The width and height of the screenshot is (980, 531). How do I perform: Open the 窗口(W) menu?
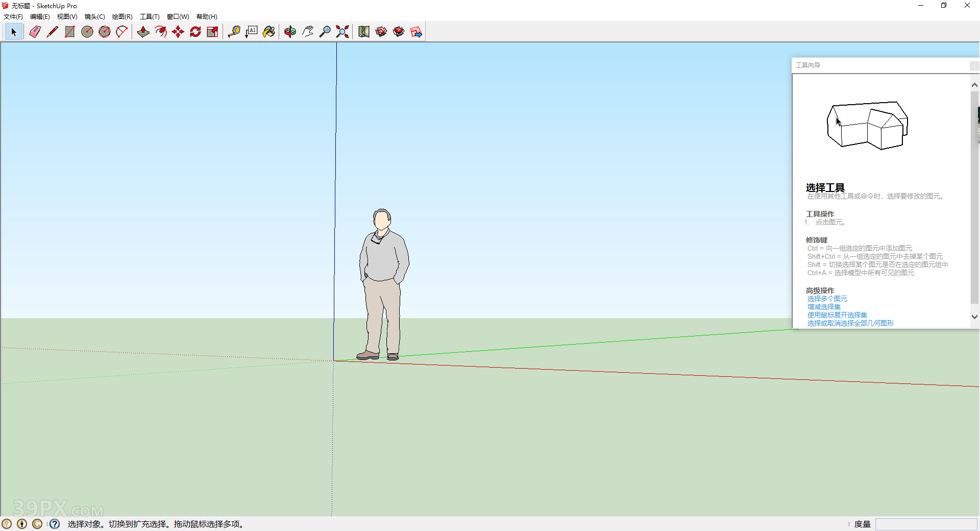coord(177,16)
